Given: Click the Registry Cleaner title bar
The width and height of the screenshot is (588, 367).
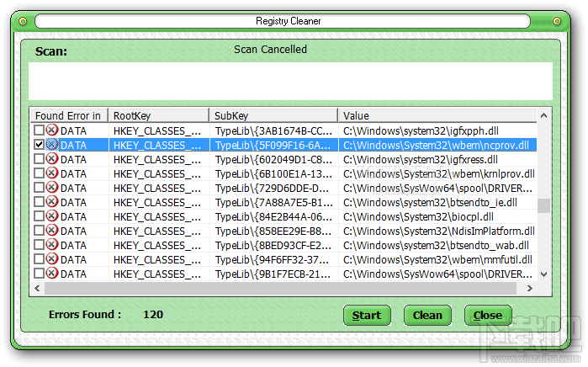Looking at the screenshot, I should click(283, 21).
